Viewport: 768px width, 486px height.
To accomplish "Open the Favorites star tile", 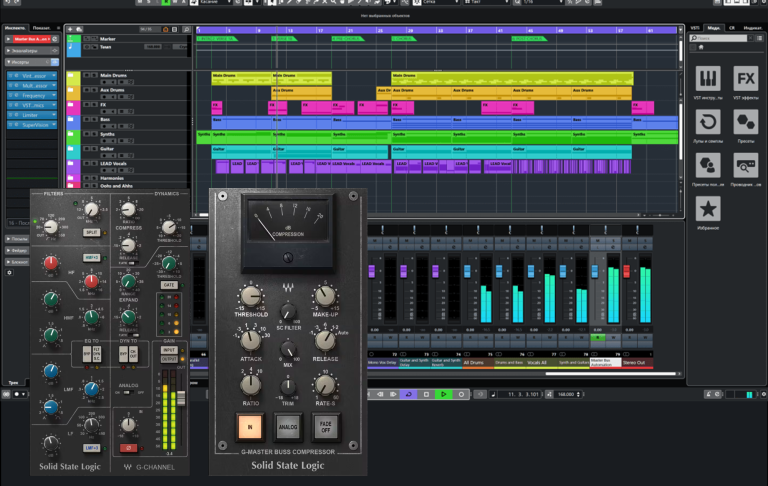I will coord(708,208).
